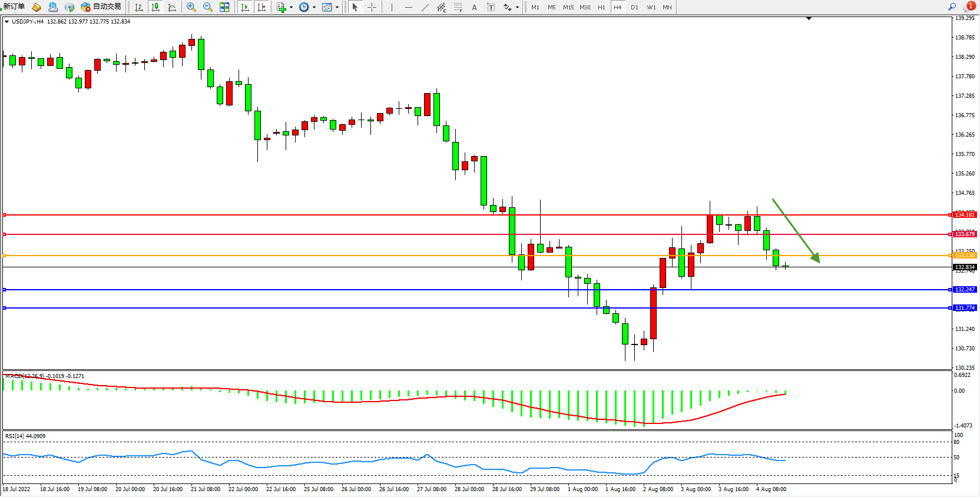Open the tile windows layout icon

click(x=224, y=7)
